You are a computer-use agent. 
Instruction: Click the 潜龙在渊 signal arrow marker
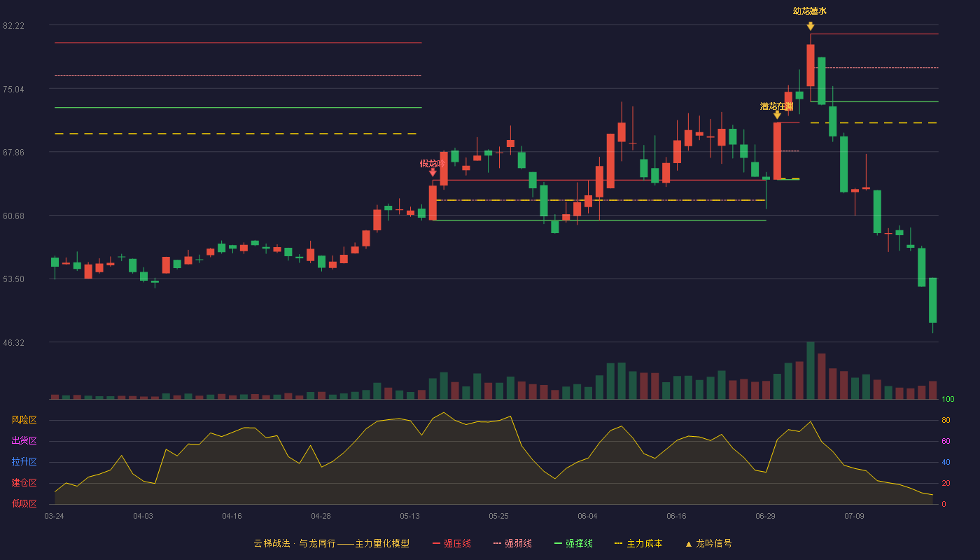point(777,115)
